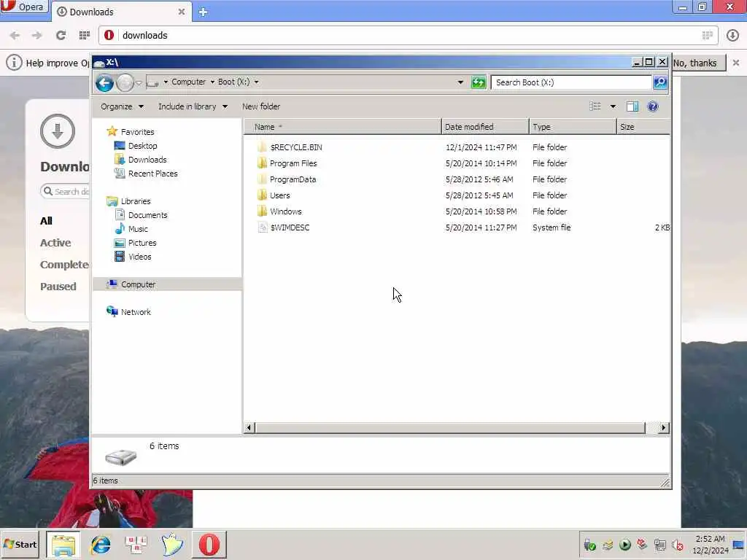Viewport: 747px width, 560px height.
Task: Close the Downloads tab in Opera
Action: pyautogui.click(x=182, y=12)
